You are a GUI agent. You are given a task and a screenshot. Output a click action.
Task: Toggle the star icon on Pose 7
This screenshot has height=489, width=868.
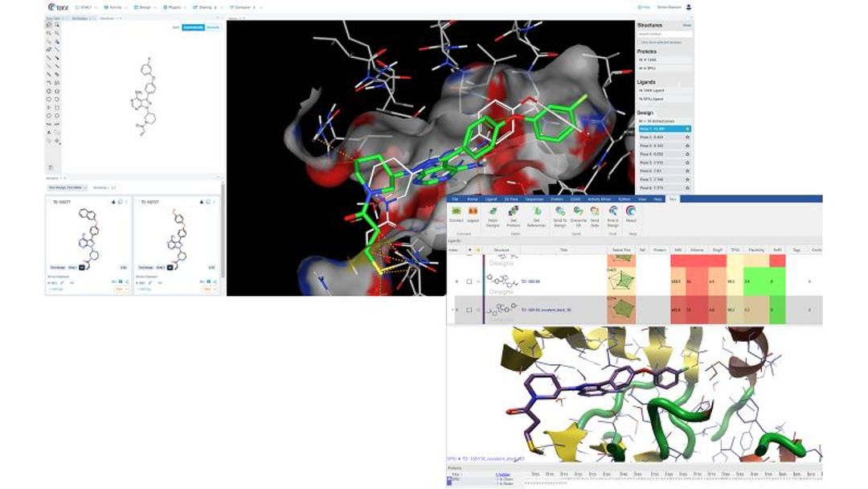click(x=687, y=179)
